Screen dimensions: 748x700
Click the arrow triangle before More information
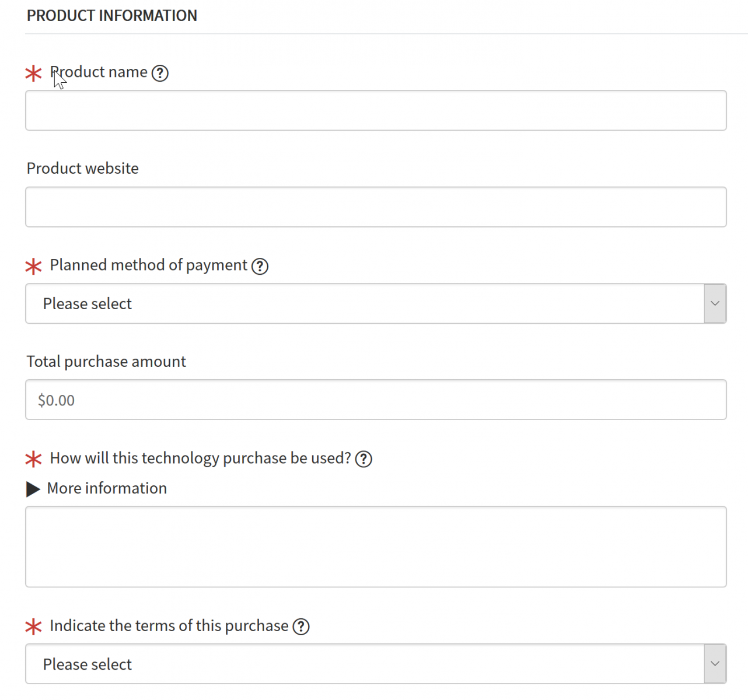tap(32, 489)
